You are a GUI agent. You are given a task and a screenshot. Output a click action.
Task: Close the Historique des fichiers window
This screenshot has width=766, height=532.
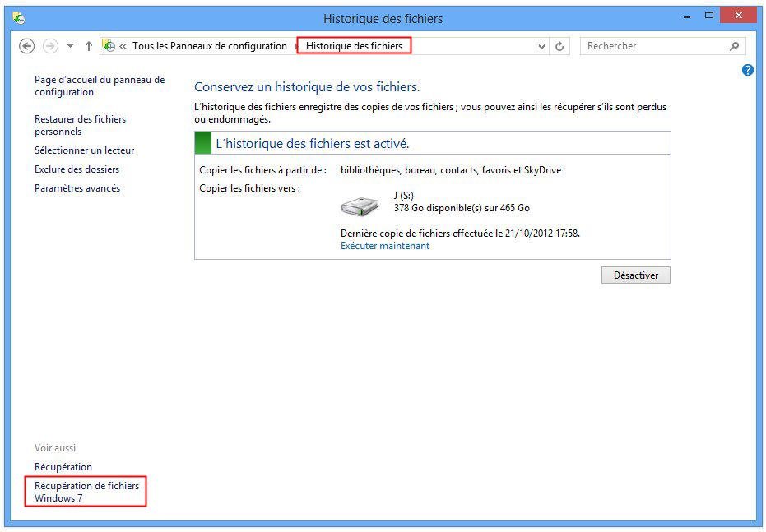coord(739,16)
